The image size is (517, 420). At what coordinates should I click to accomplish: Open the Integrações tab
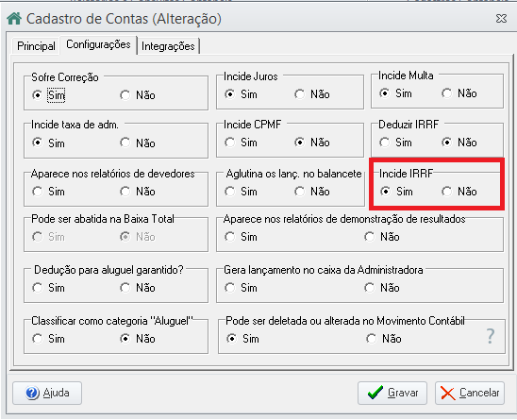(x=168, y=46)
